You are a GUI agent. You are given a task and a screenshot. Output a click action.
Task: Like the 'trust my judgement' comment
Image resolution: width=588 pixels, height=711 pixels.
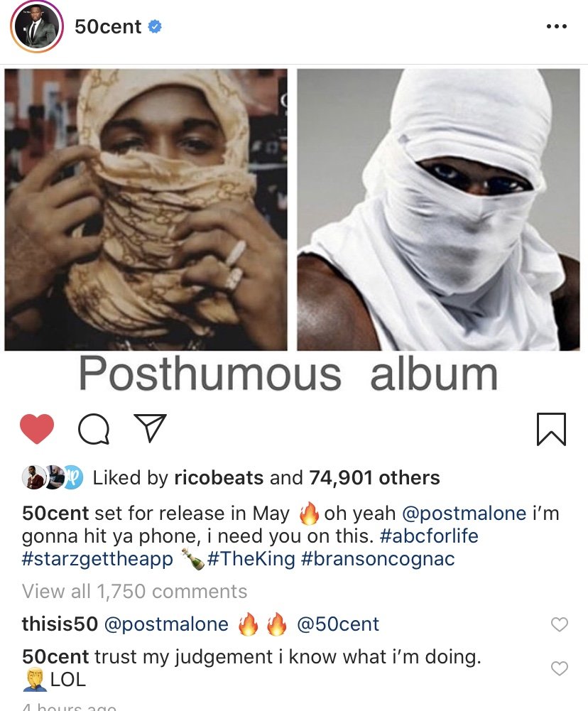(x=560, y=668)
